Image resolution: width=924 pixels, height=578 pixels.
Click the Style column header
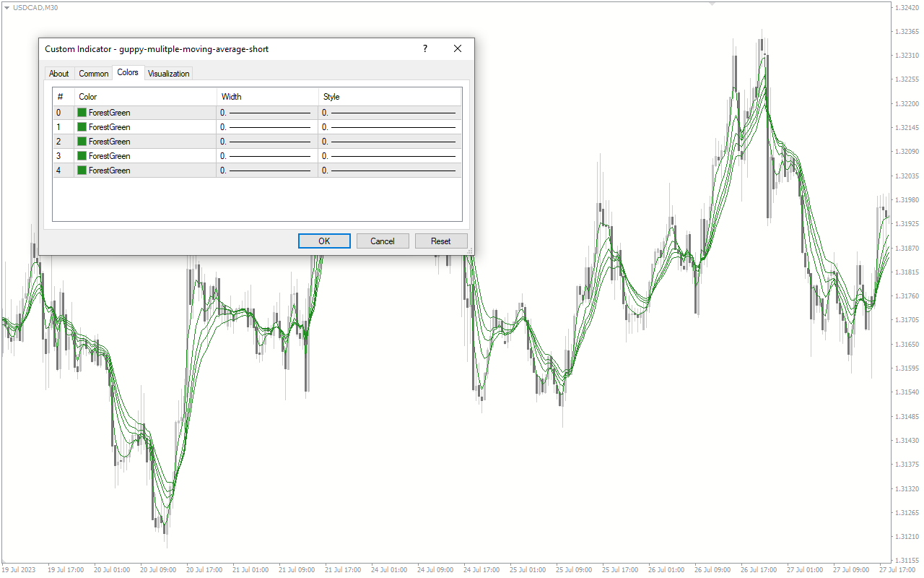pos(390,97)
